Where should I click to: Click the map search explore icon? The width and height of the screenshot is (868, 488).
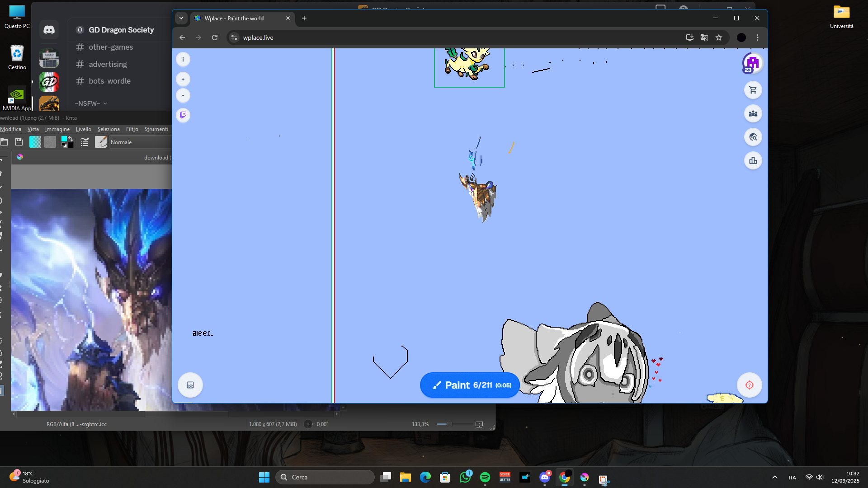click(753, 137)
